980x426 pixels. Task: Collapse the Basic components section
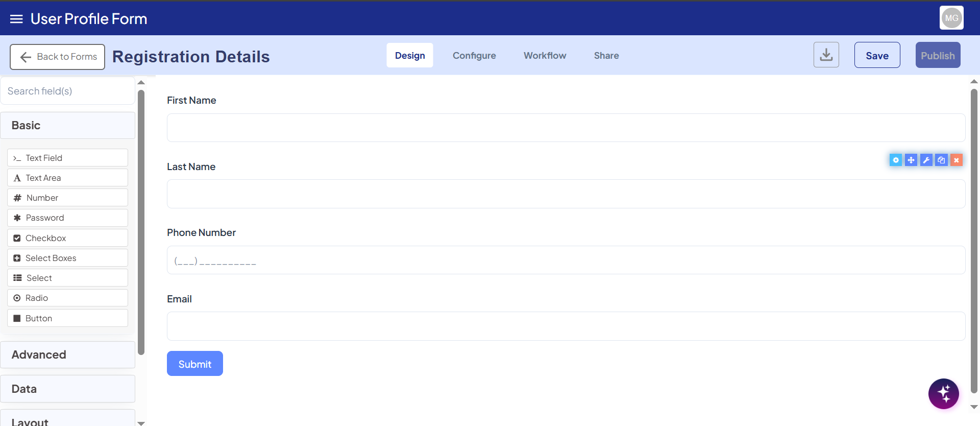tap(67, 125)
